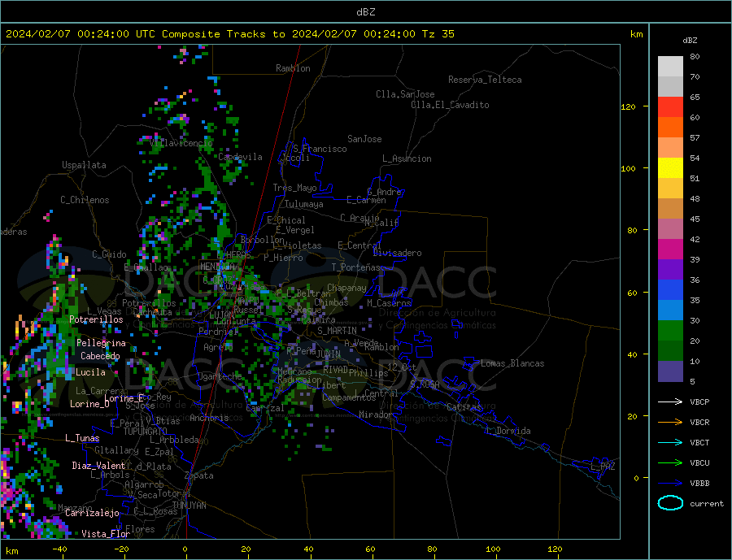Click the white VBCP arrow in legend
Viewport: 732px width, 560px height.
670,402
